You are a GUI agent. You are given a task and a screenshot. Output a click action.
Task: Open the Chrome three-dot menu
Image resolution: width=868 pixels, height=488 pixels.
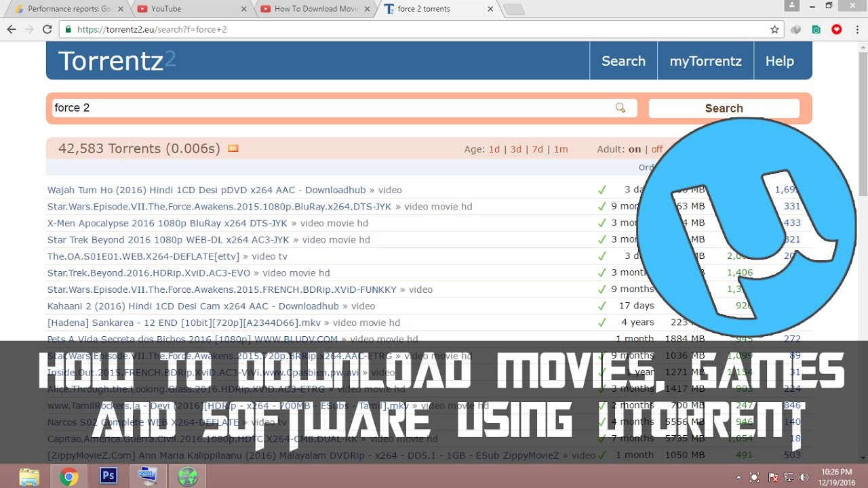point(856,30)
